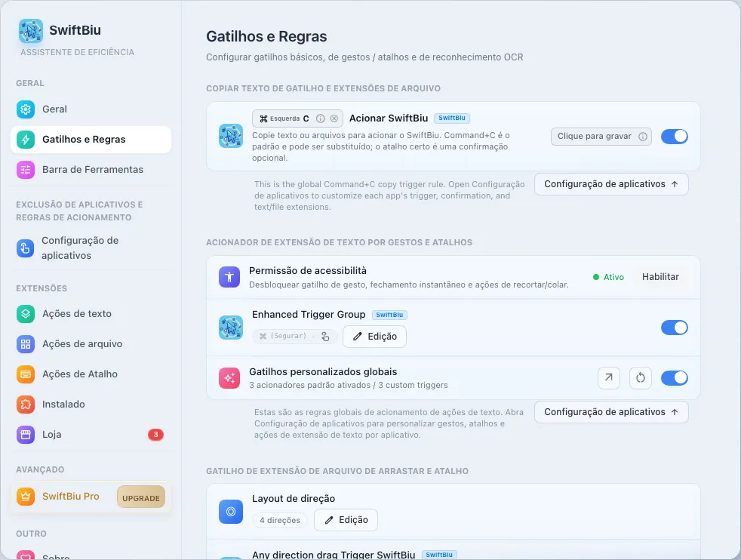The height and width of the screenshot is (560, 741).
Task: Go to Configuração de aplicativos sidebar item
Action: 91,248
